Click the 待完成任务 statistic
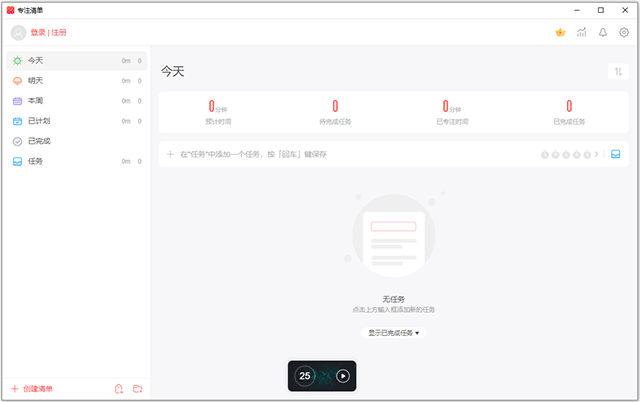 point(335,112)
